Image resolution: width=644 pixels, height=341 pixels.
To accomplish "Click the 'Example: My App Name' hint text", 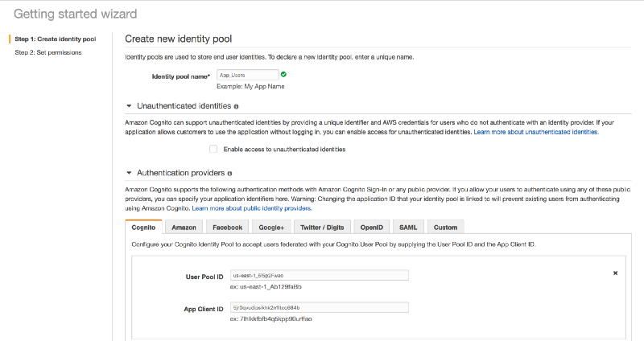I will click(250, 87).
